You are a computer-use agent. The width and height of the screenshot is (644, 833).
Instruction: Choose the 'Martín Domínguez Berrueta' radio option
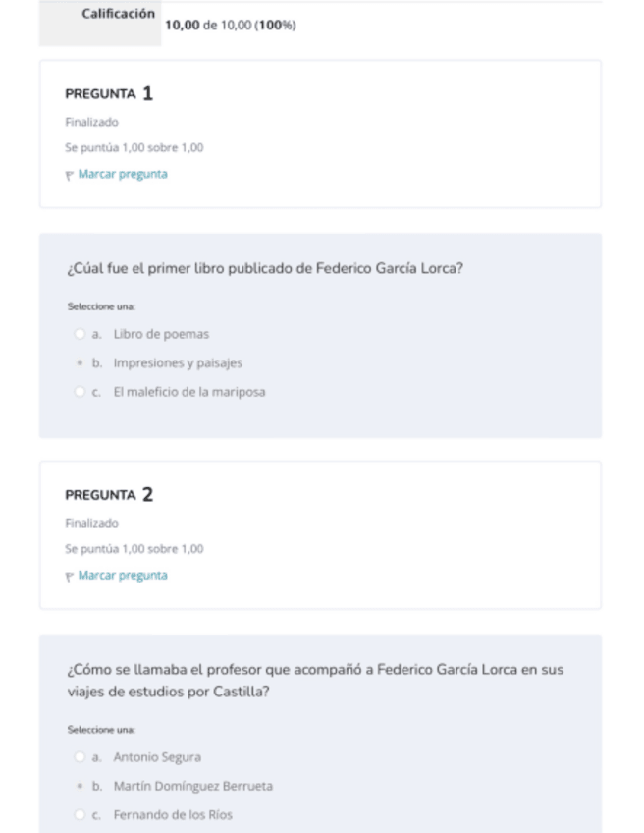tap(80, 786)
